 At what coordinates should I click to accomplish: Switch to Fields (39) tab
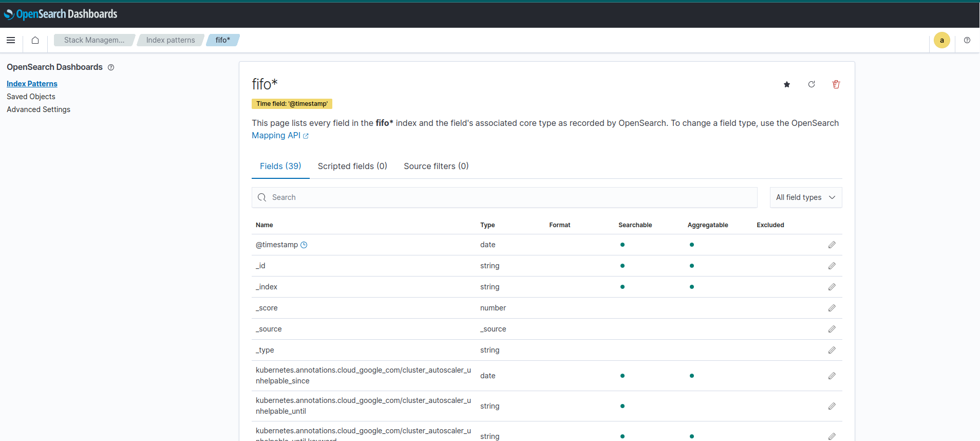tap(280, 166)
